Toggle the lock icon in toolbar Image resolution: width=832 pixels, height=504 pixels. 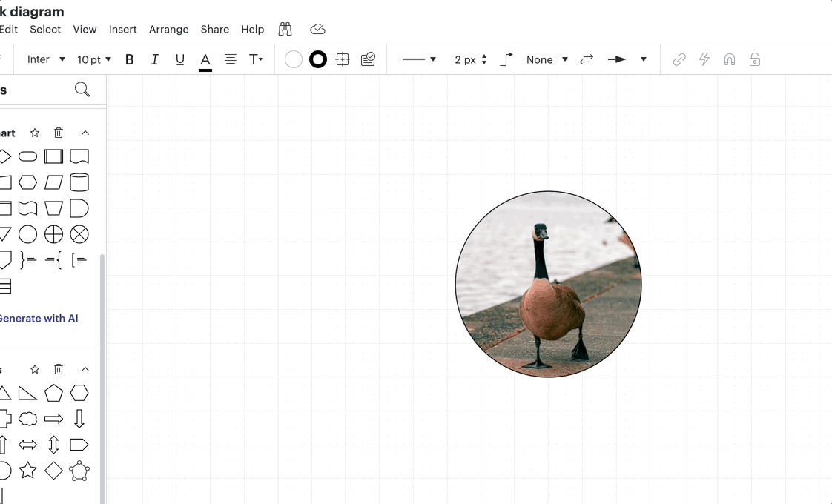coord(755,59)
